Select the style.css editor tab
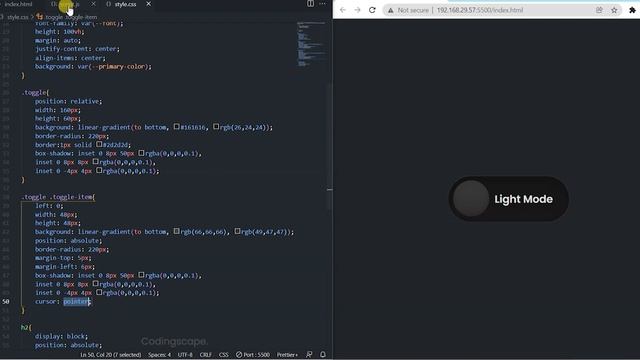Viewport: 640px width, 360px height. point(125,4)
